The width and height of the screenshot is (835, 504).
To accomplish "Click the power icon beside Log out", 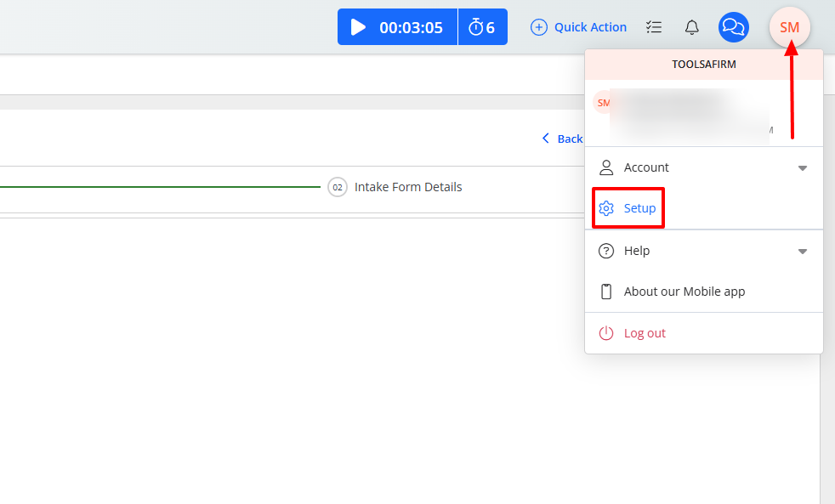I will point(606,333).
